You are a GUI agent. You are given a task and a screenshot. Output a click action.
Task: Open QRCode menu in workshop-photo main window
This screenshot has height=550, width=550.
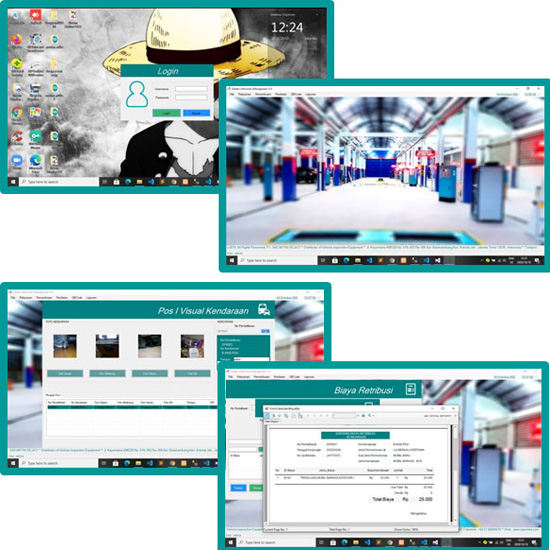point(296,94)
